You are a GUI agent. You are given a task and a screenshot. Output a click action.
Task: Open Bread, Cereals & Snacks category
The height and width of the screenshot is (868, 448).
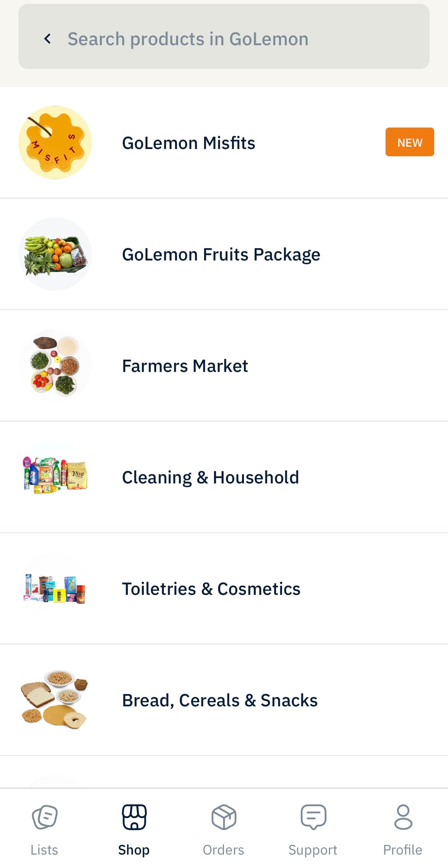[224, 700]
